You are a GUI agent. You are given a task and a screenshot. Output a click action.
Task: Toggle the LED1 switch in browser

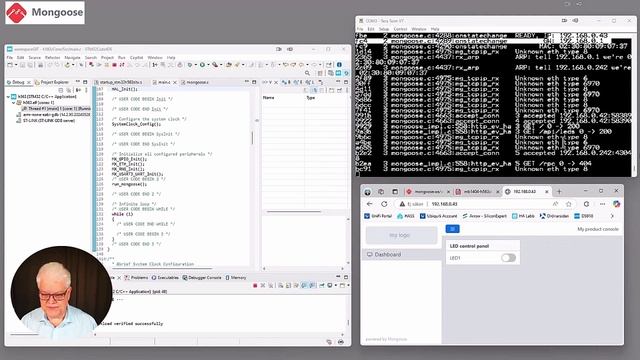pos(508,258)
